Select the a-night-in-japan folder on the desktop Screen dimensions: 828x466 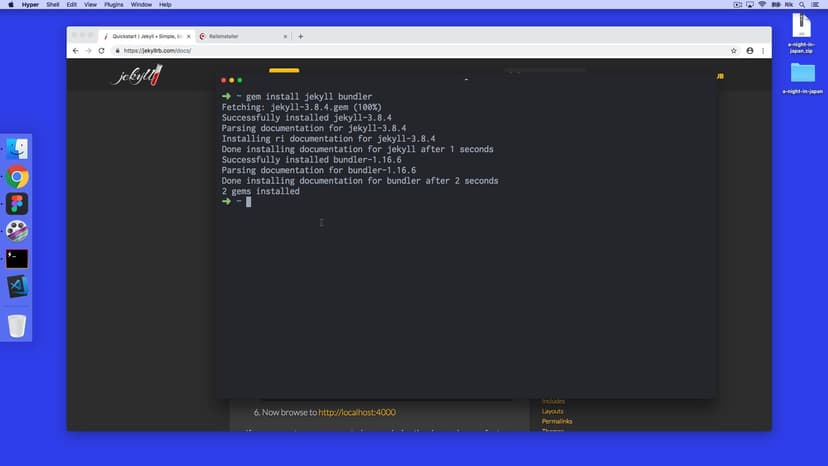coord(802,75)
